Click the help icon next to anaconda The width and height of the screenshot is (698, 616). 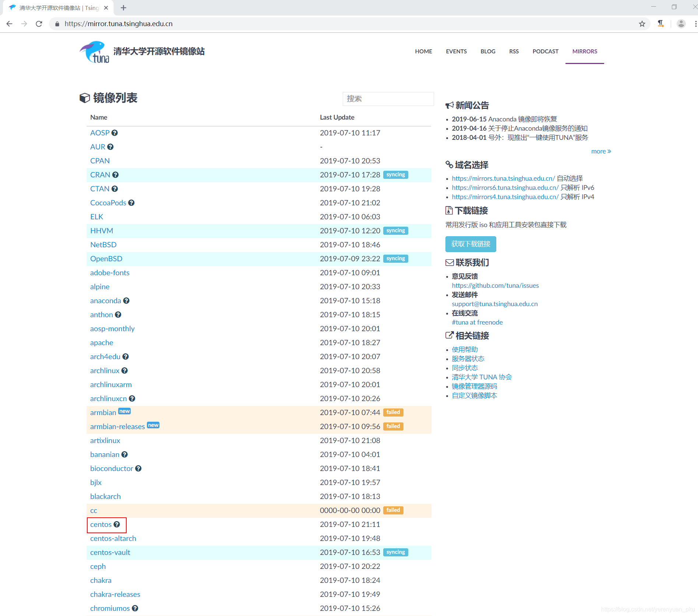click(126, 301)
